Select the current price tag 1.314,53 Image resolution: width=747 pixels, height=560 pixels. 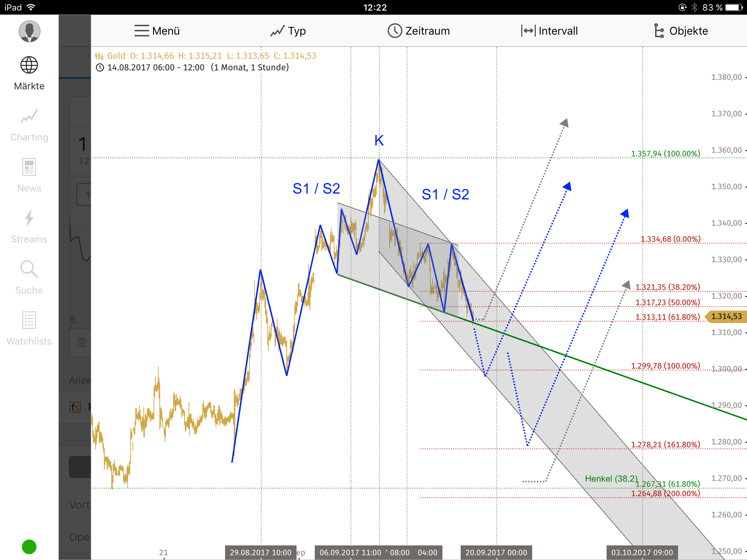pyautogui.click(x=725, y=317)
